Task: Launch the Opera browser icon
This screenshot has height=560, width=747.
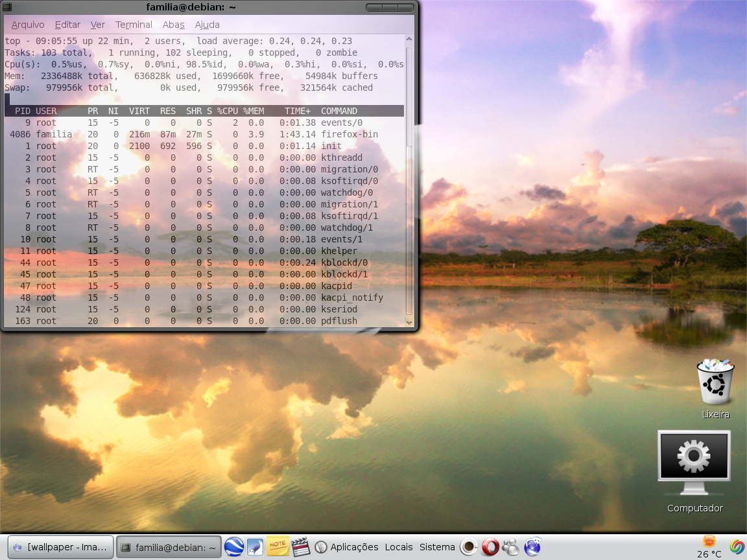Action: [490, 546]
